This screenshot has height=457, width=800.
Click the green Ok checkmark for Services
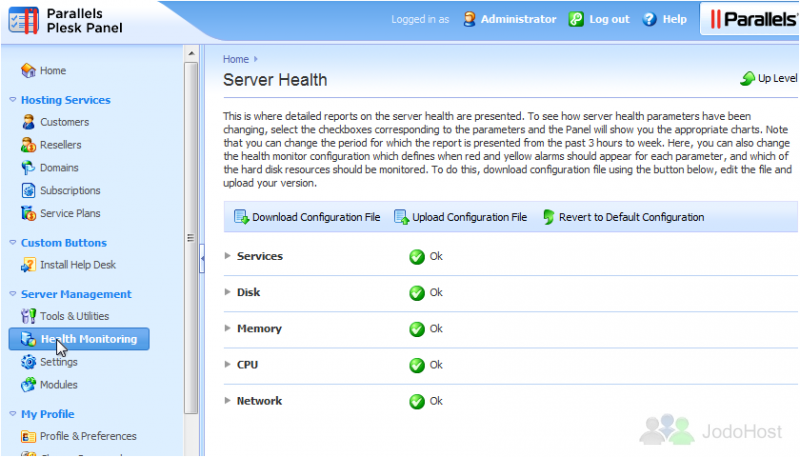click(417, 257)
